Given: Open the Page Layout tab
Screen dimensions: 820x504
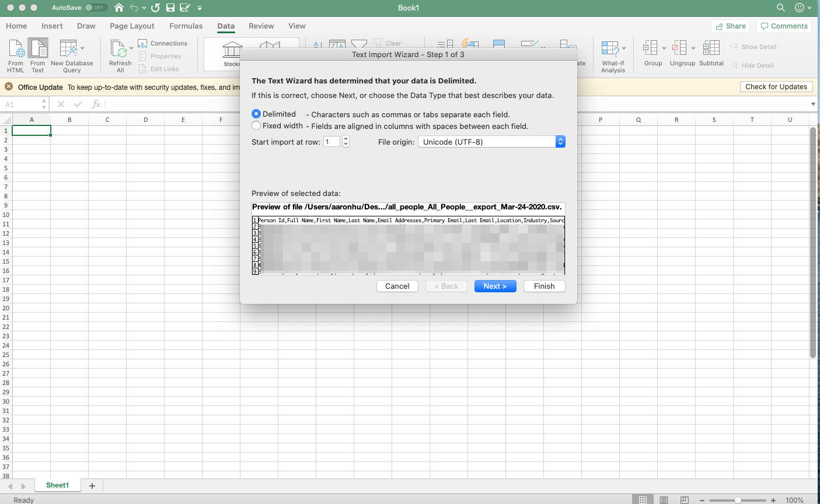Looking at the screenshot, I should pyautogui.click(x=132, y=26).
